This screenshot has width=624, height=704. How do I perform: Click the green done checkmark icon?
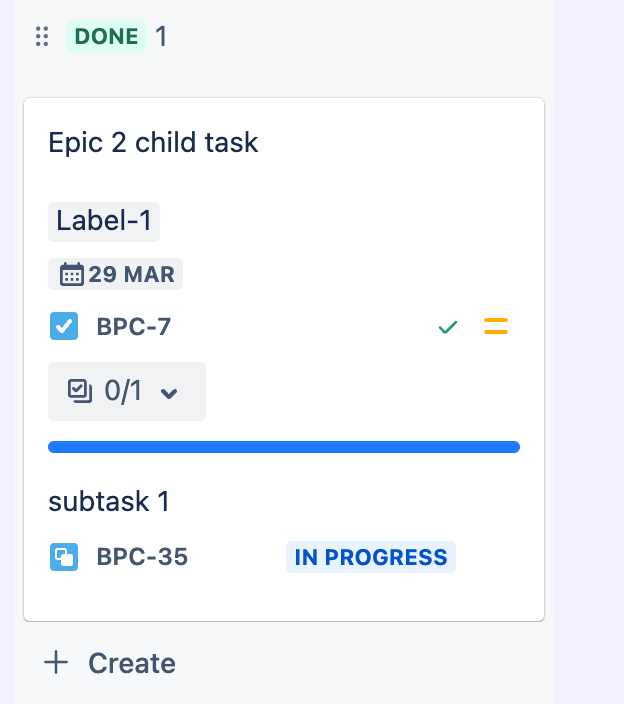pyautogui.click(x=448, y=327)
